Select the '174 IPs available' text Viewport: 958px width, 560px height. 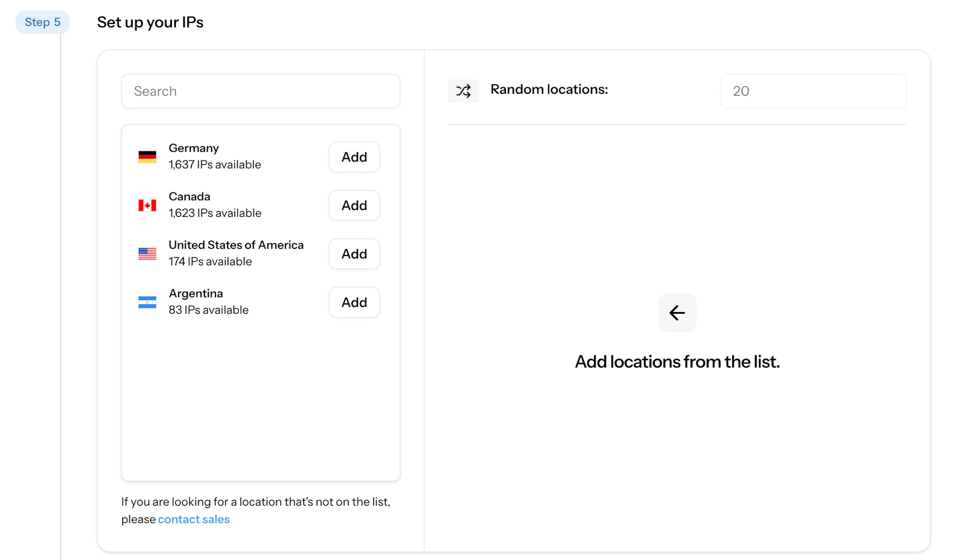210,261
